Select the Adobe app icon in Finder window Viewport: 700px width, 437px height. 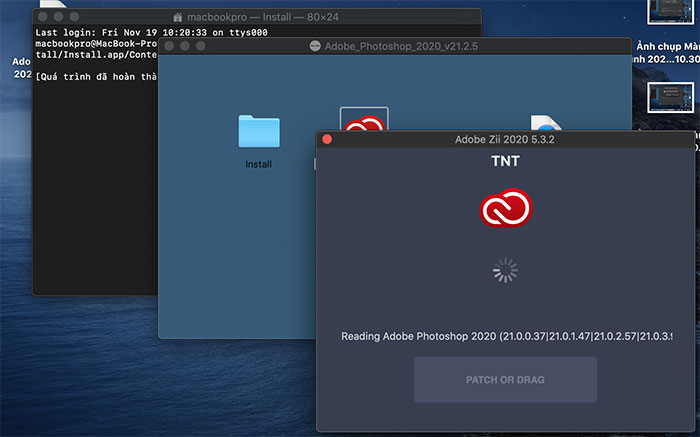coord(364,120)
